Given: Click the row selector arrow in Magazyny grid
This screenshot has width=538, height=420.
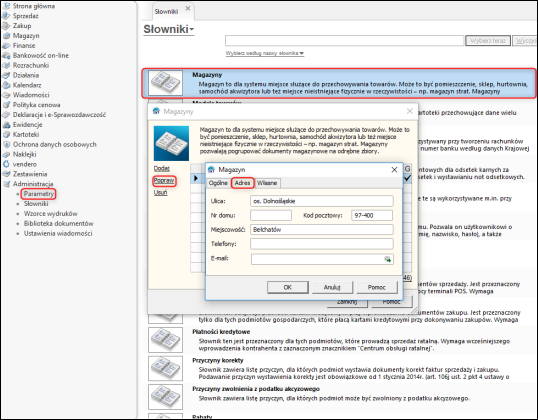Looking at the screenshot, I should click(196, 178).
